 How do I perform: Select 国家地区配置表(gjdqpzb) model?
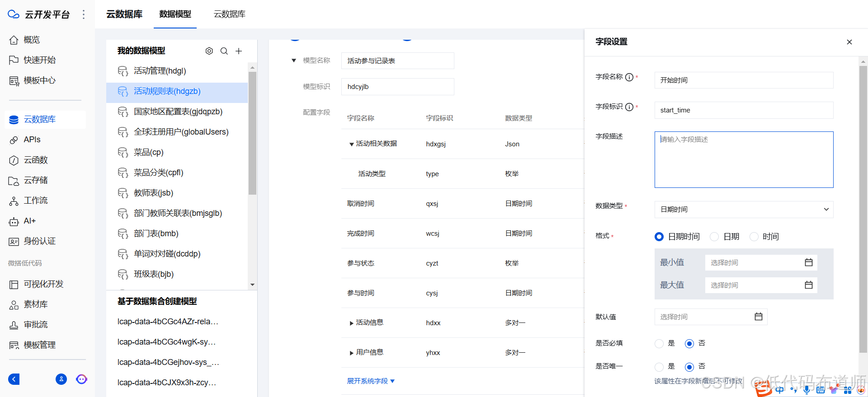[x=177, y=112]
